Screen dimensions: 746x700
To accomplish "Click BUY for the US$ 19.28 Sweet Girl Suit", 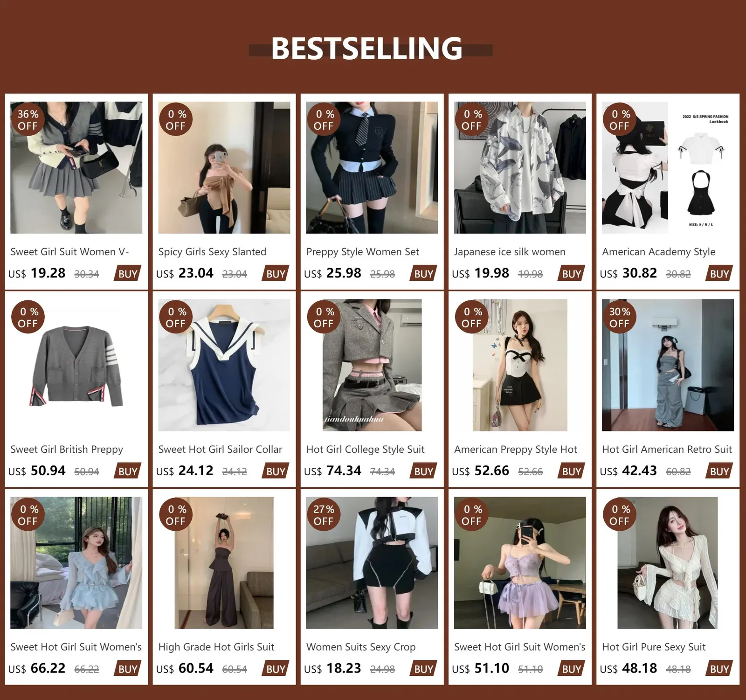I will [128, 274].
